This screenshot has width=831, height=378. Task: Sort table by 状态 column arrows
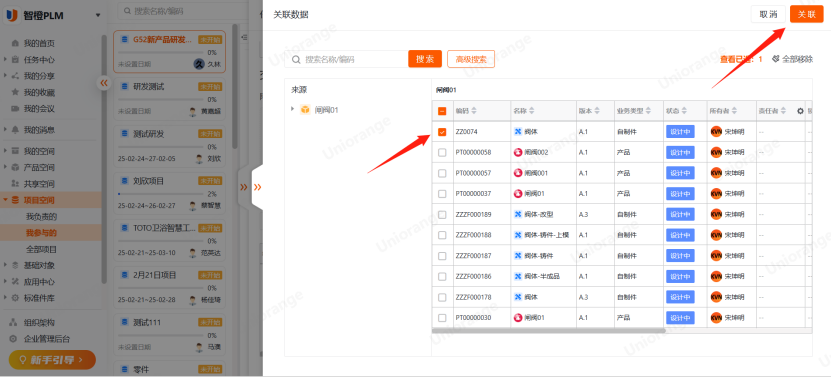coord(684,111)
